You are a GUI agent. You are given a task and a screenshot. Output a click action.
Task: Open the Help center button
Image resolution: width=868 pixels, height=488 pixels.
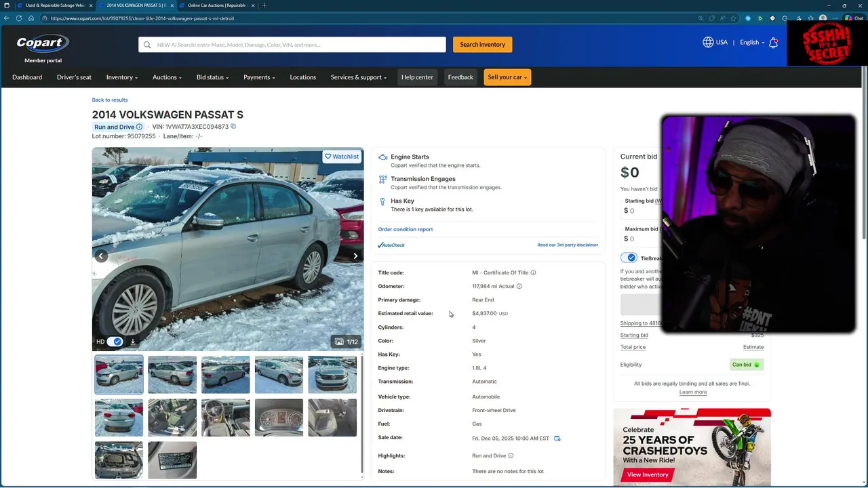417,77
